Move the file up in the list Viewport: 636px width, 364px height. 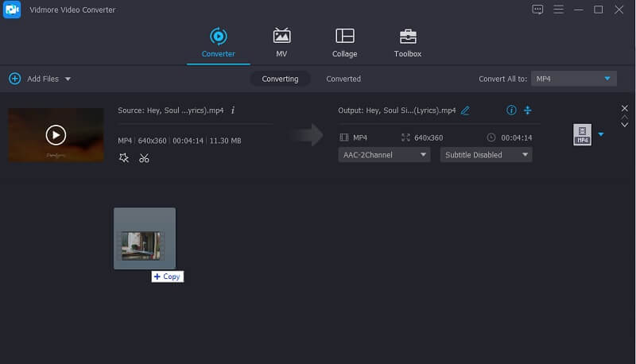625,117
